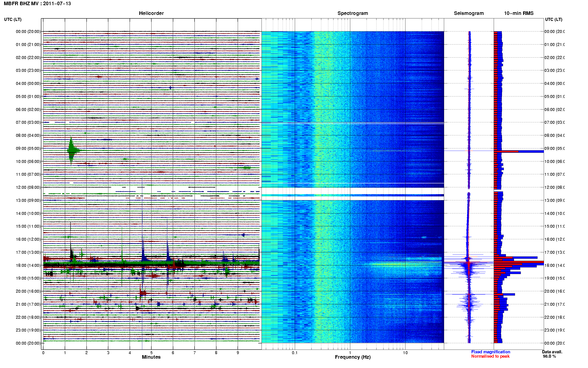This screenshot has width=588, height=368.
Task: Click the left '04:00 (00:00)' time label
Action: tap(28, 83)
